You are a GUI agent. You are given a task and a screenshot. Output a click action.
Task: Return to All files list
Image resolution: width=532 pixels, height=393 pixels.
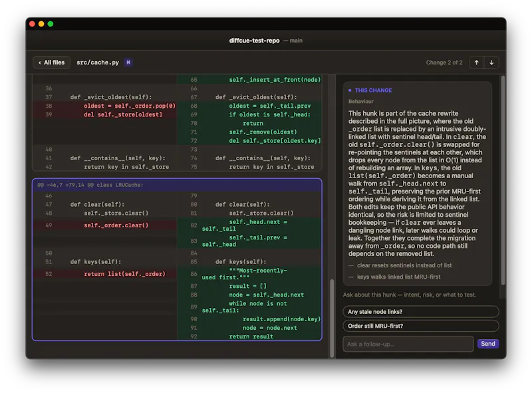coord(52,63)
